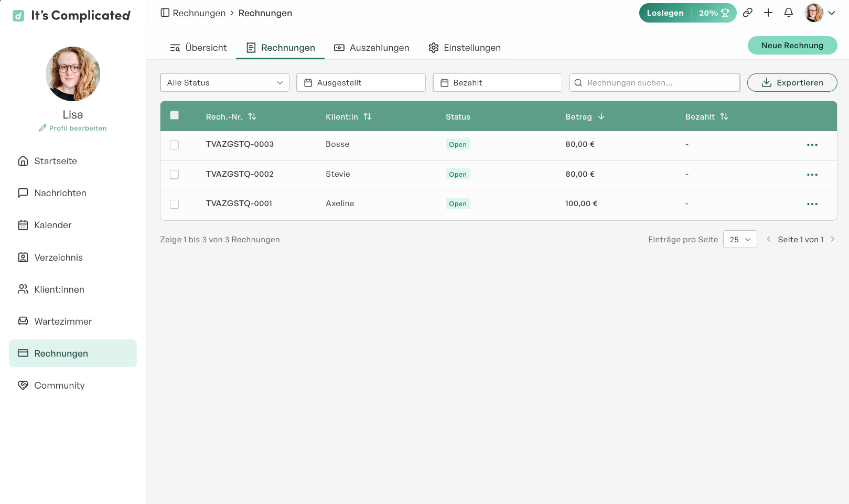Expand the Alle Status dropdown

click(x=225, y=83)
